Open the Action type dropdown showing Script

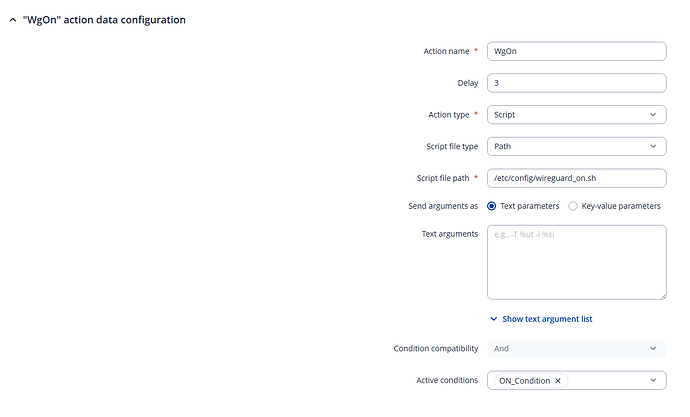pyautogui.click(x=576, y=114)
